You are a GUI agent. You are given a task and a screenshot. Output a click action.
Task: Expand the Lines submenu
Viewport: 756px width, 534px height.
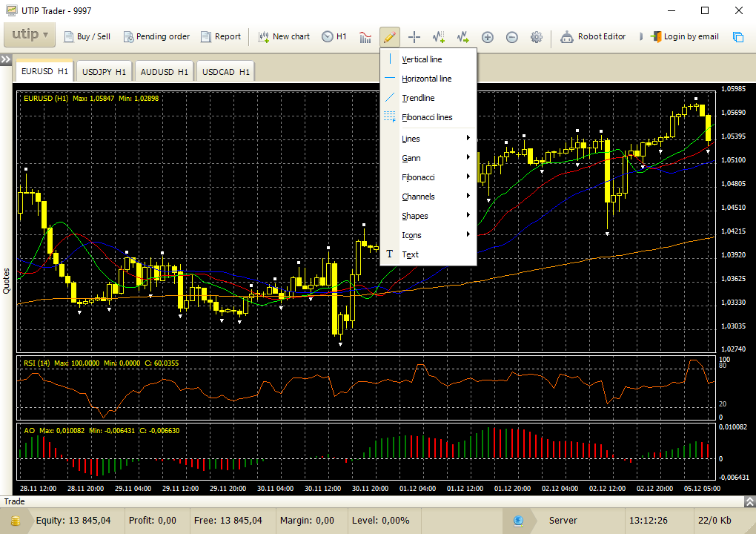point(428,139)
